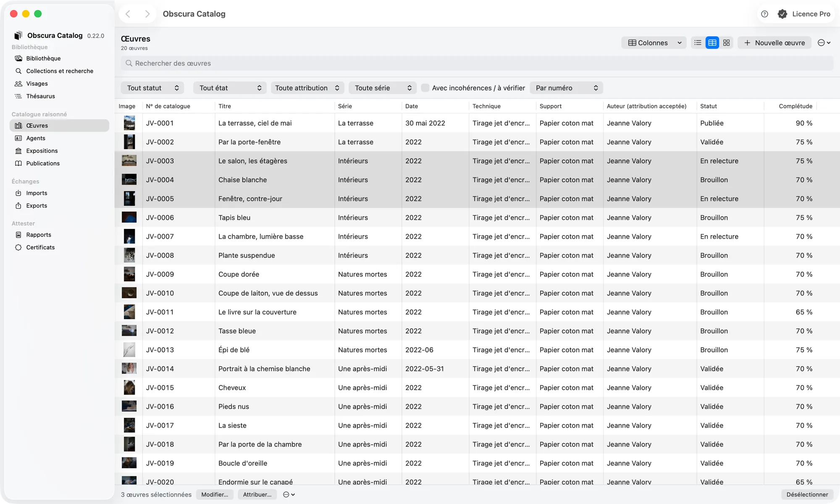Viewport: 840px width, 504px height.
Task: Open the Tout statut filter
Action: click(152, 88)
